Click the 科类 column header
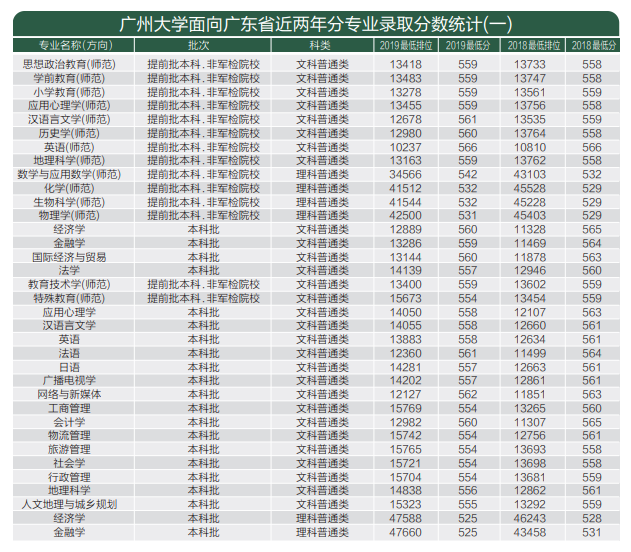The width and height of the screenshot is (631, 552). (322, 45)
